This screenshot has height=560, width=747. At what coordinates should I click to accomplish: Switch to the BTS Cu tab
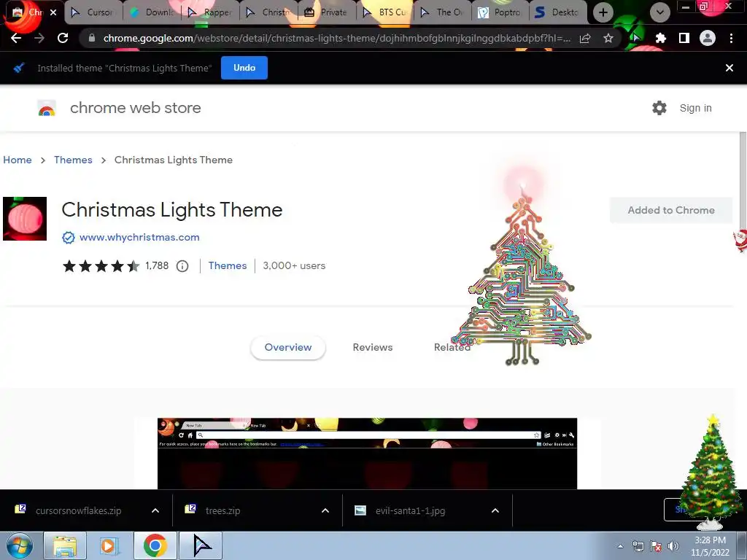tap(385, 12)
